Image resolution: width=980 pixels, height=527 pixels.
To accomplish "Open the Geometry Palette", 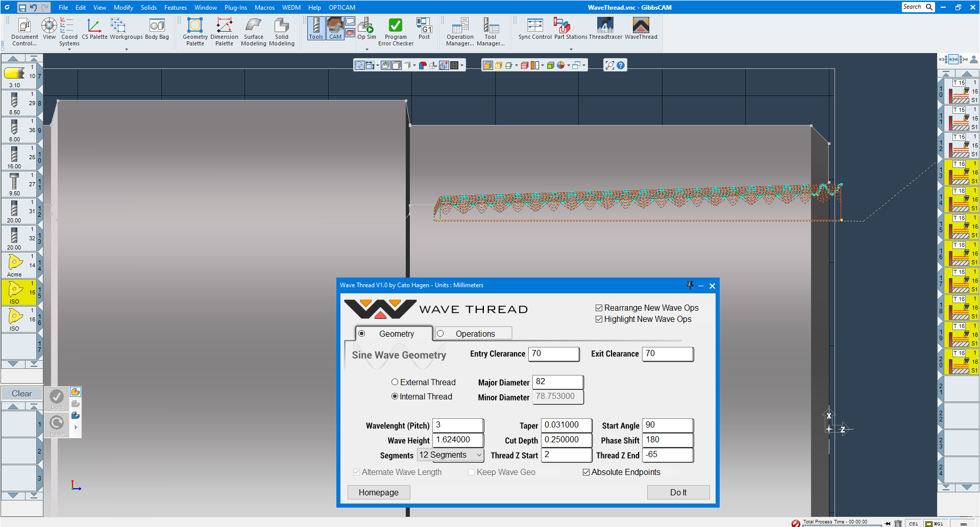I will click(195, 32).
